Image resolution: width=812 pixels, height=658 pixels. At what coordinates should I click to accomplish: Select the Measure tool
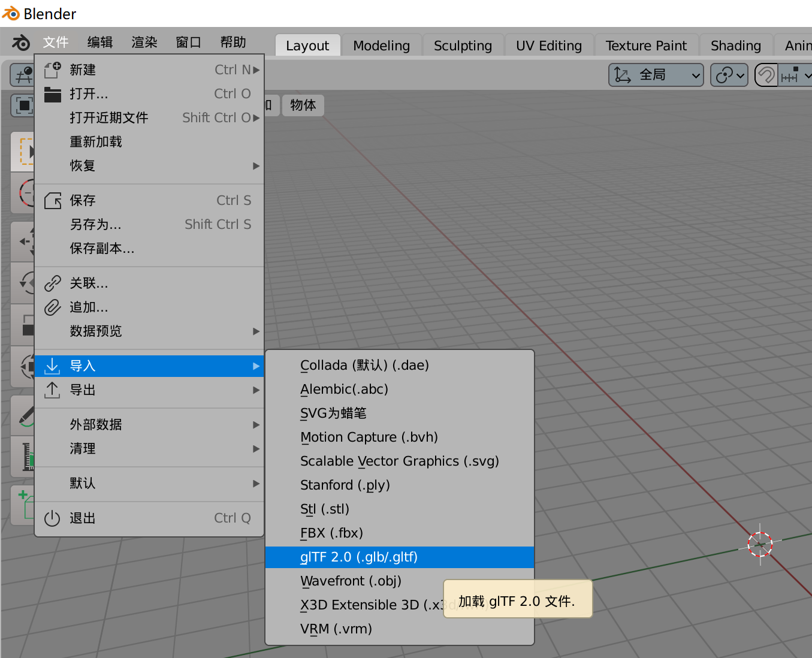tap(22, 457)
